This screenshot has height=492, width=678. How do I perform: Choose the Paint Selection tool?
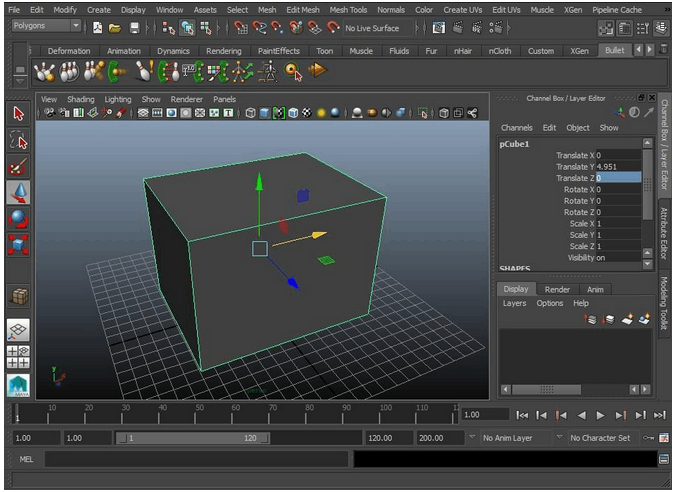(x=18, y=166)
